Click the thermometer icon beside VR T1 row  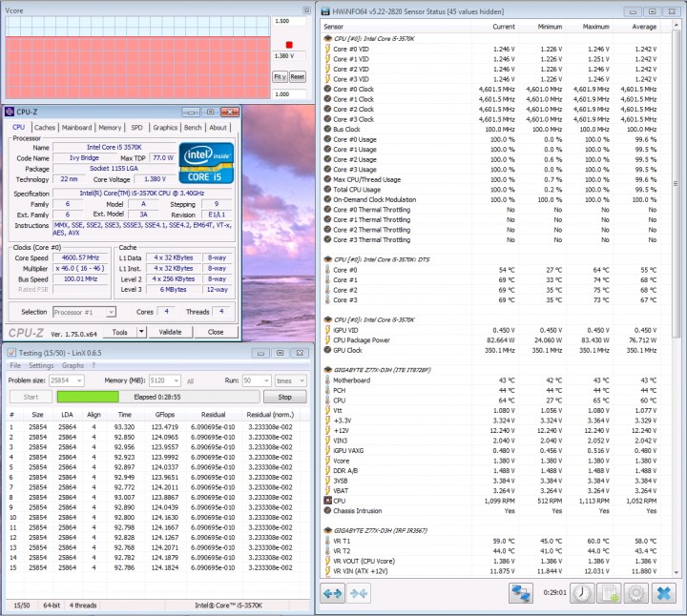pos(327,541)
